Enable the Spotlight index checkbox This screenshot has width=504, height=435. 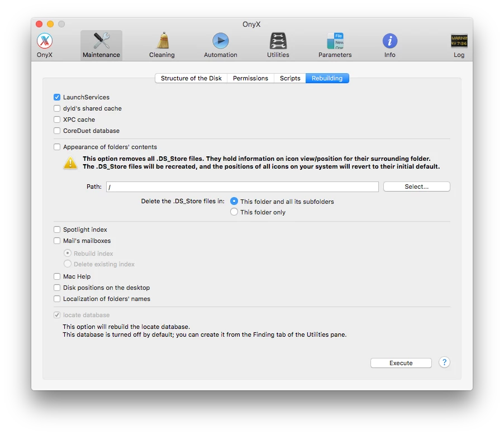pos(57,230)
